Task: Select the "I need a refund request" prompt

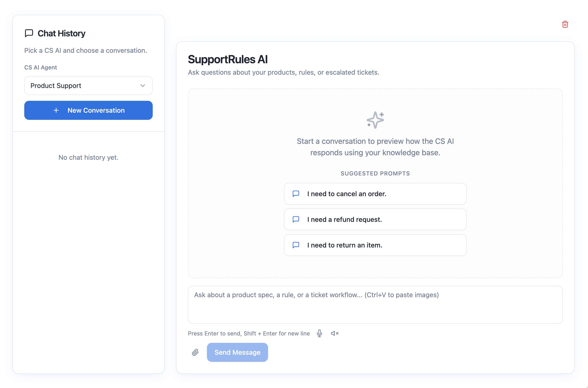Action: click(x=375, y=219)
